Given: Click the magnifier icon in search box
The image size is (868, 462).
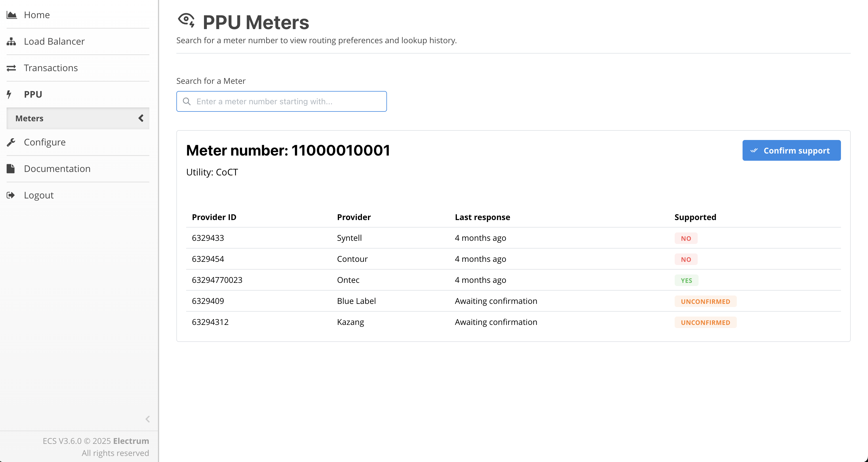Looking at the screenshot, I should pyautogui.click(x=187, y=101).
